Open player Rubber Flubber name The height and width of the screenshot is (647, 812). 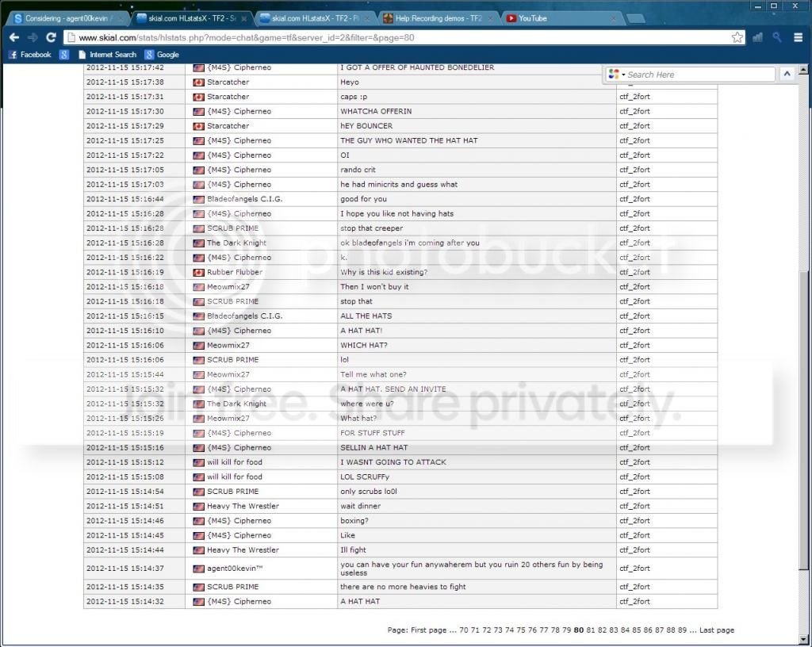pyautogui.click(x=235, y=272)
